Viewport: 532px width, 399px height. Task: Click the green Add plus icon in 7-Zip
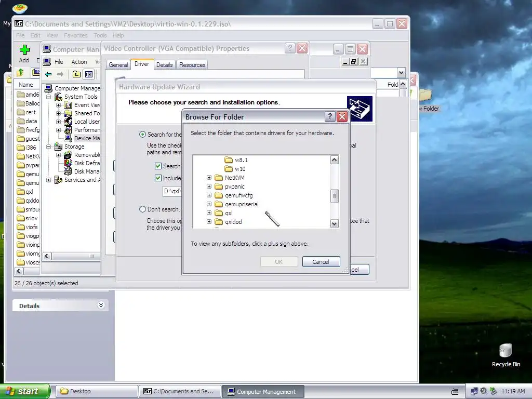coord(24,49)
